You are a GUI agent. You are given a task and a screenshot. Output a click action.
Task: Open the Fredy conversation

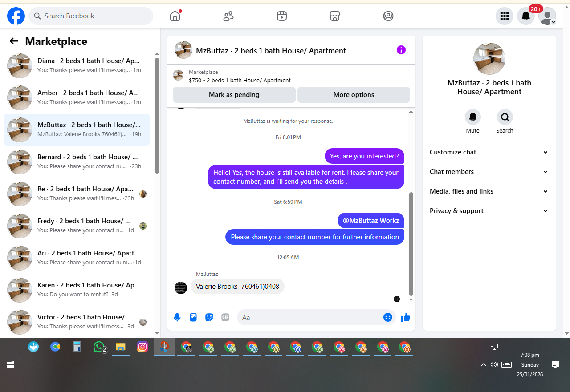tap(77, 226)
